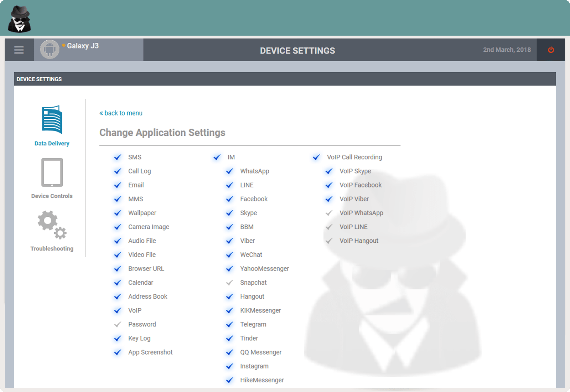Uncheck WhatsApp monitoring
570x392 pixels.
click(230, 171)
